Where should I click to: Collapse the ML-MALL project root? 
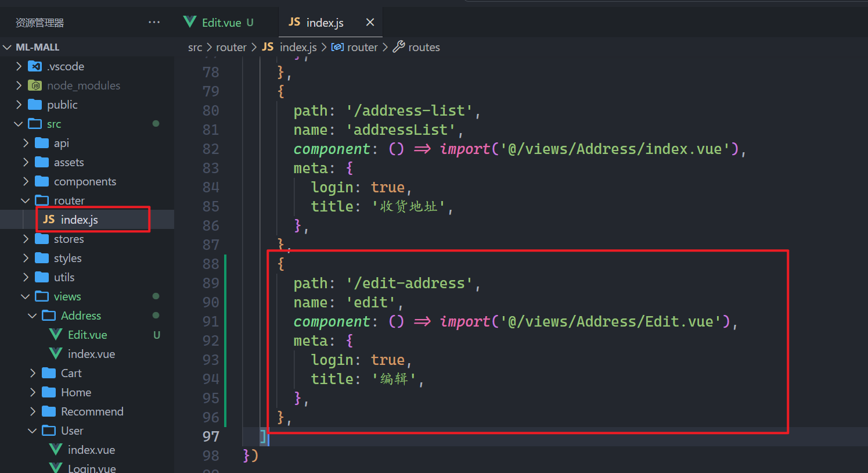8,47
